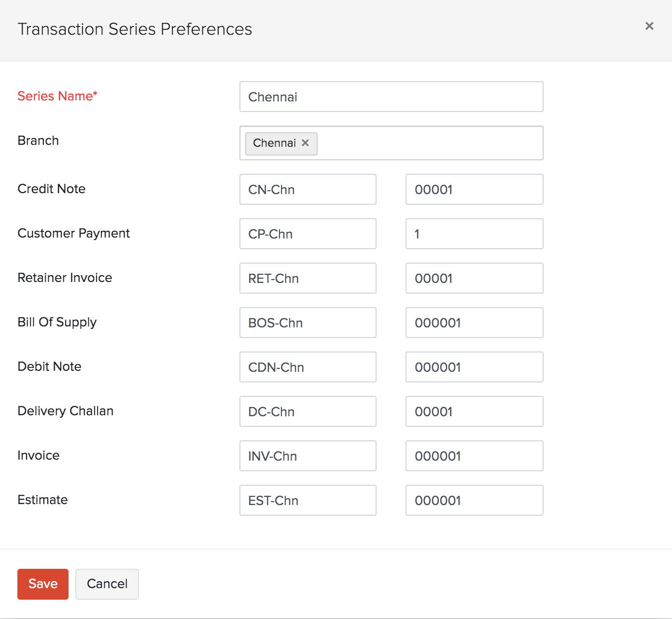This screenshot has width=672, height=619.
Task: Select the Debit Note prefix CDN-Chn
Action: (308, 367)
